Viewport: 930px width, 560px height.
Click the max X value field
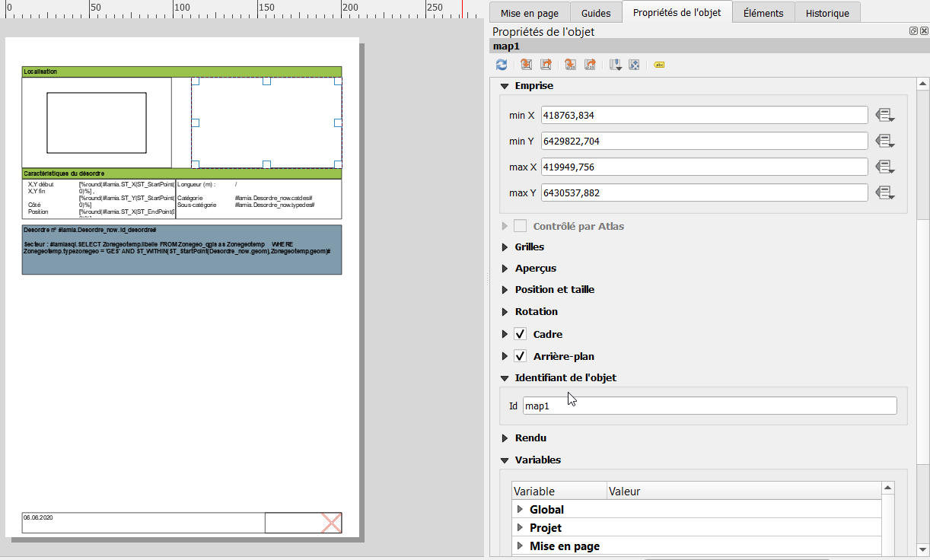(x=705, y=167)
